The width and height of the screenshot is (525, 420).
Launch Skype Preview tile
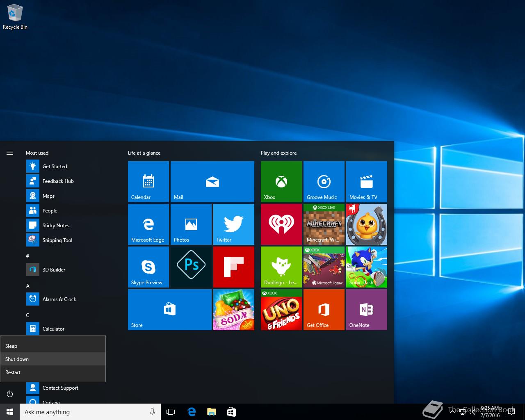(148, 267)
